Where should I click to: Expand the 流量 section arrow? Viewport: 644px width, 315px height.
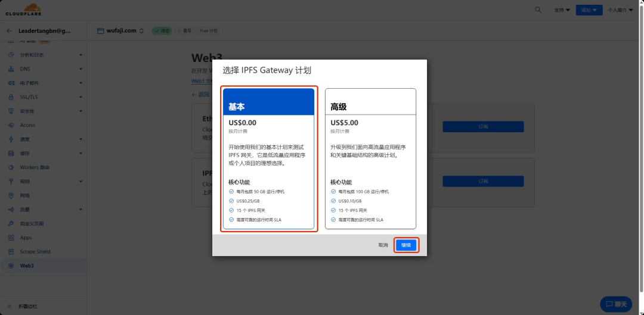(81, 210)
